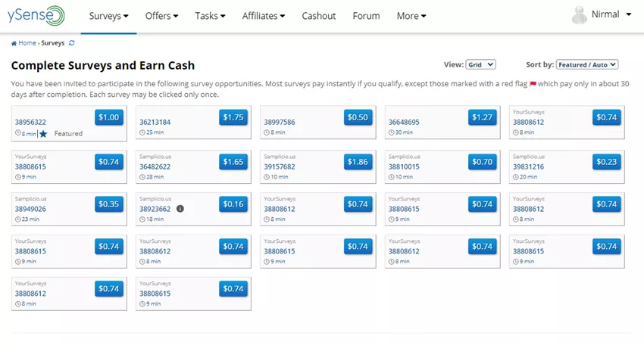
Task: Open the Surveys menu
Action: pos(108,16)
